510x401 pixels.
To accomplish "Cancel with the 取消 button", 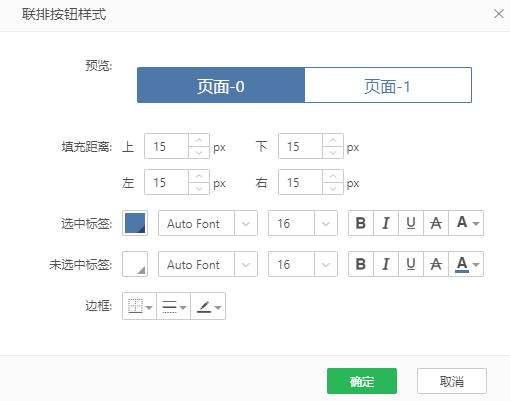I will [x=452, y=381].
